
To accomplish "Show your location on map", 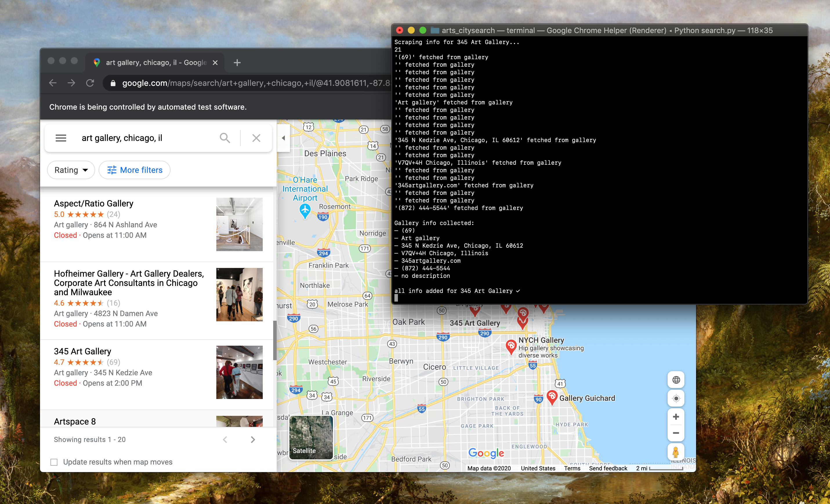I will tap(675, 398).
